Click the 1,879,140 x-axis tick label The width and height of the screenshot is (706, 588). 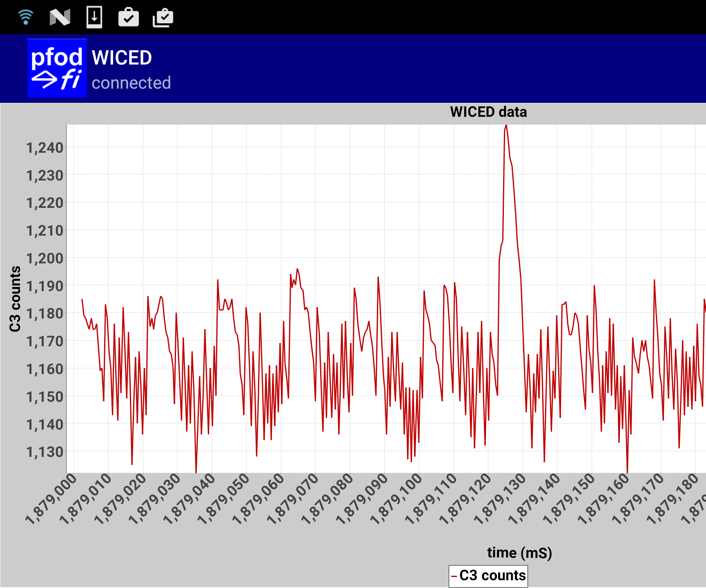pos(534,499)
